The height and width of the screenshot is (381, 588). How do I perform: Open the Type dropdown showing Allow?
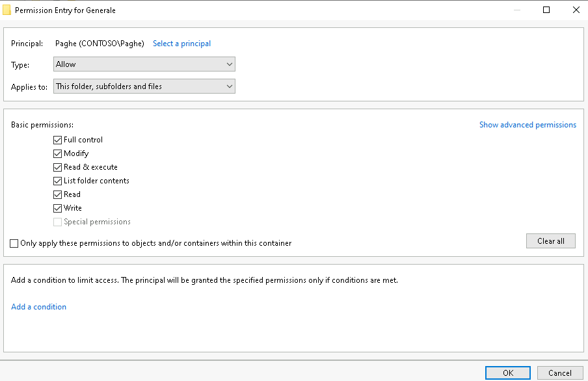pos(144,64)
